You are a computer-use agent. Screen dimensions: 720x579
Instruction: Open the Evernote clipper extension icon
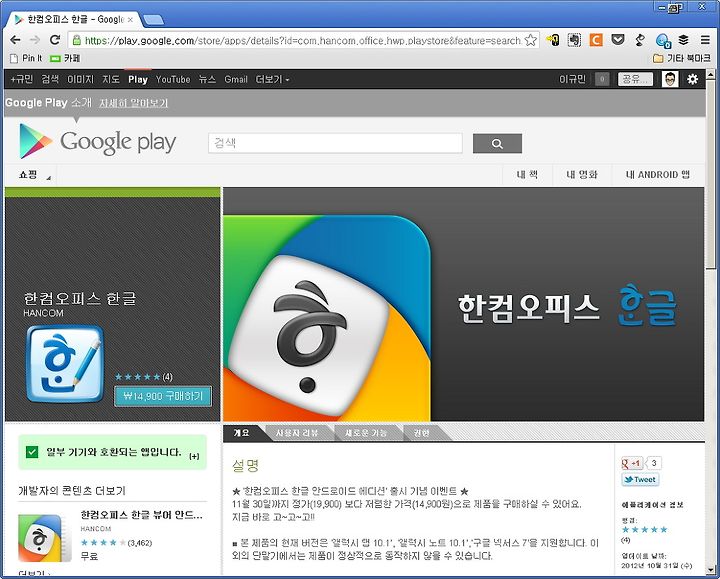(x=574, y=40)
